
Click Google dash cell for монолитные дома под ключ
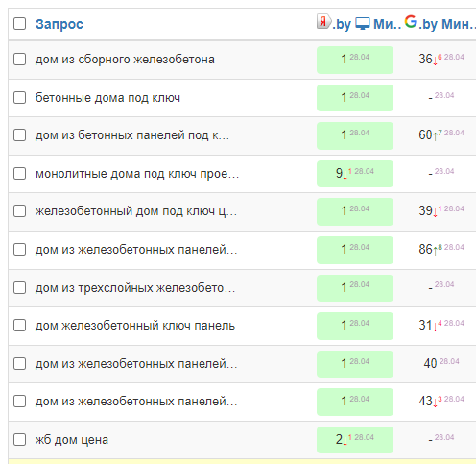(x=441, y=173)
